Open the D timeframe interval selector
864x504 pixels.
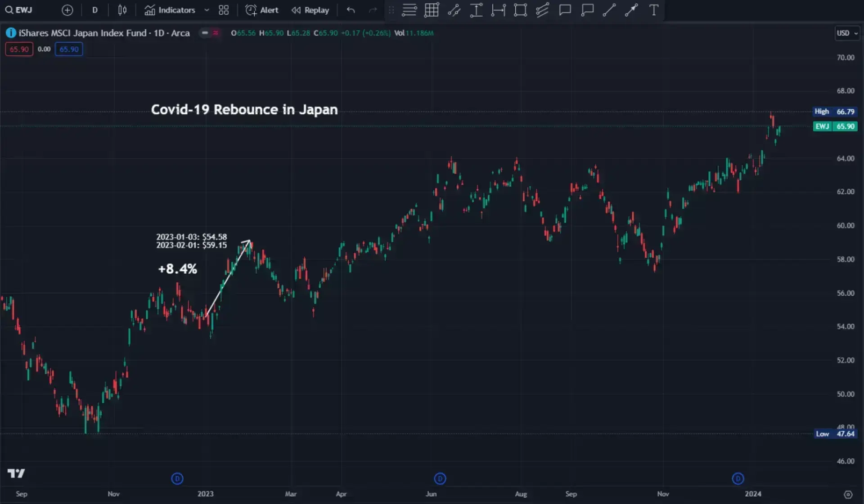click(x=94, y=10)
